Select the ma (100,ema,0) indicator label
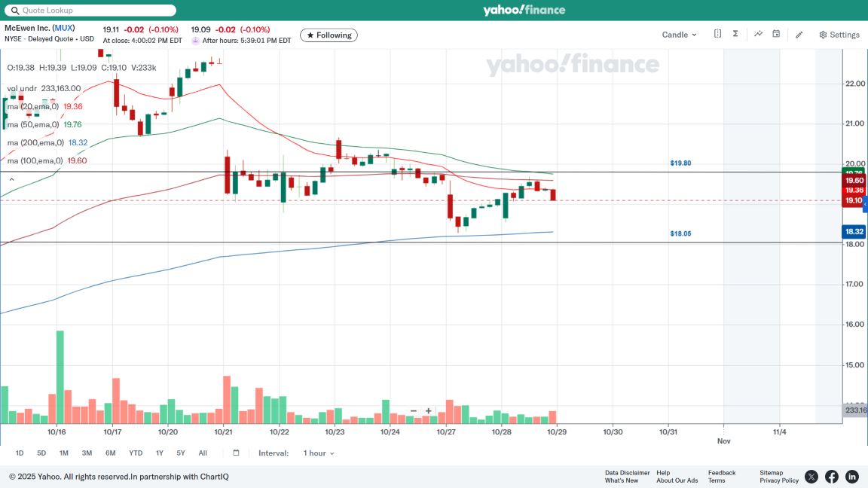This screenshot has width=868, height=488. click(x=35, y=160)
